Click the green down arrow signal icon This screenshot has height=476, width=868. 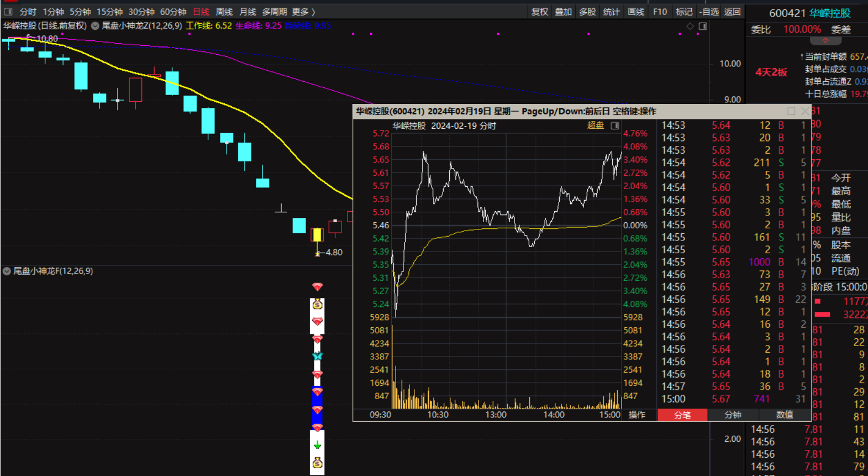(317, 445)
